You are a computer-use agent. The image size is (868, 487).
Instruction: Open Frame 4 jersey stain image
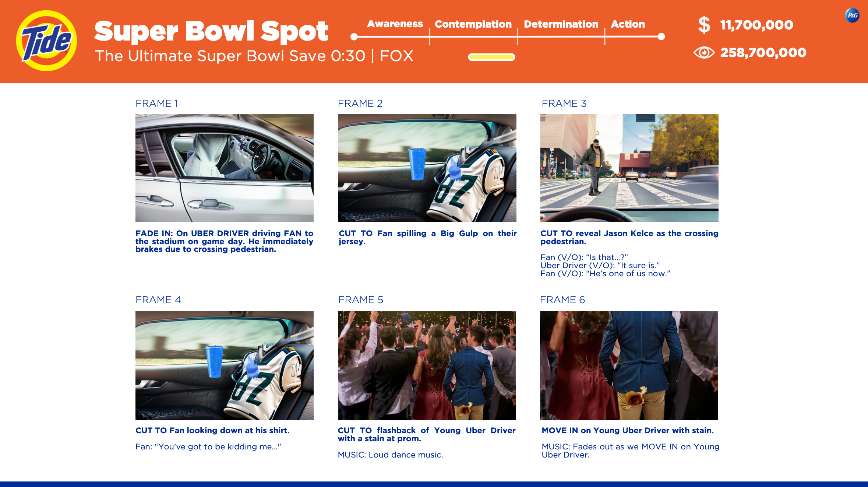(x=225, y=365)
